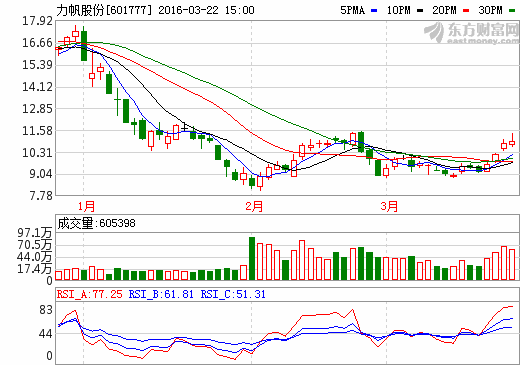Click the 15.39 price axis label

click(x=37, y=65)
